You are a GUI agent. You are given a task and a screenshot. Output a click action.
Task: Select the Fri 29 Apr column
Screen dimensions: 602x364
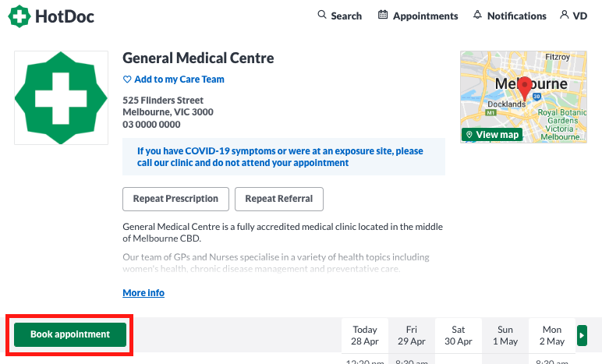[412, 336]
